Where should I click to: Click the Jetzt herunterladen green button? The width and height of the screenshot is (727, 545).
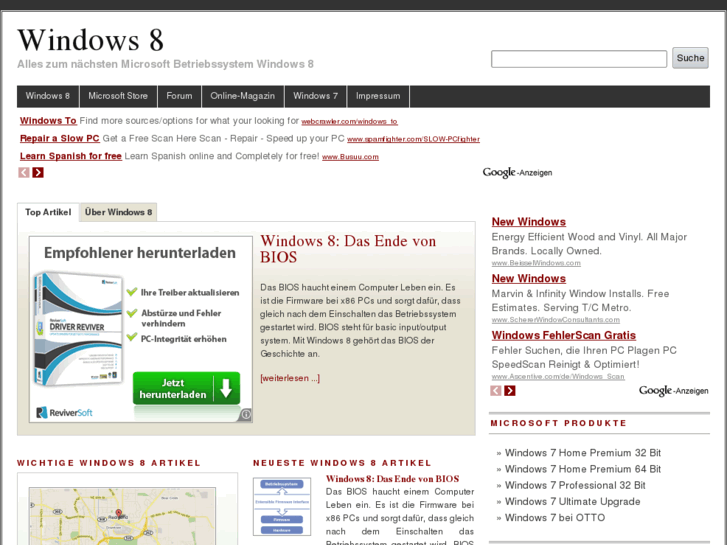point(186,389)
